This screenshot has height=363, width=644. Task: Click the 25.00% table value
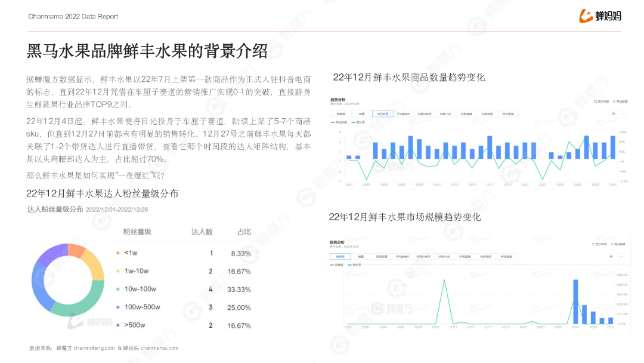coord(239,307)
